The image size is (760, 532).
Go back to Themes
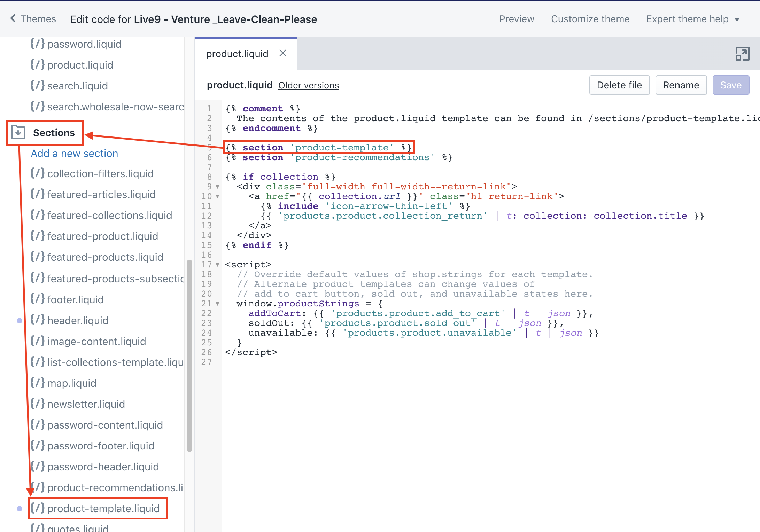coord(33,19)
